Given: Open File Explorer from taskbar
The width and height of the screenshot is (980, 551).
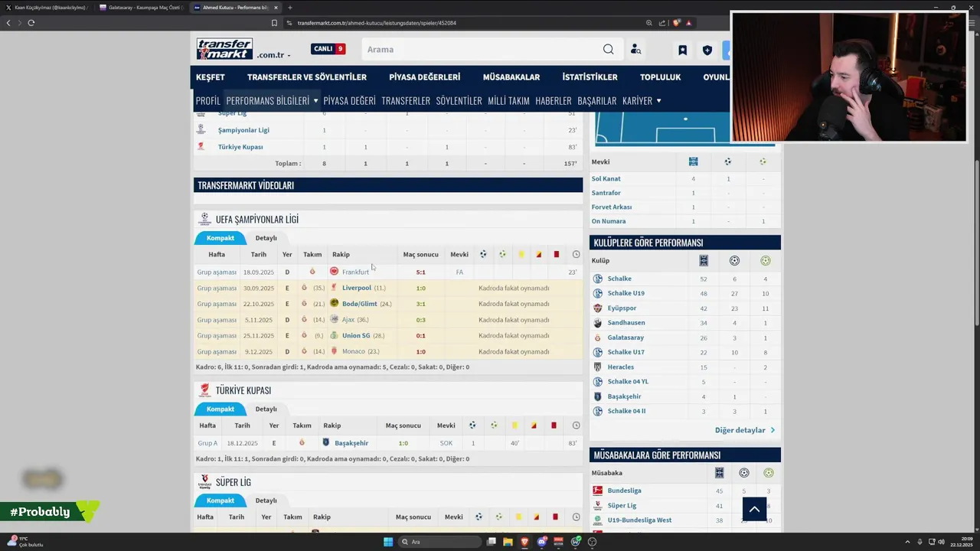Looking at the screenshot, I should pyautogui.click(x=508, y=542).
